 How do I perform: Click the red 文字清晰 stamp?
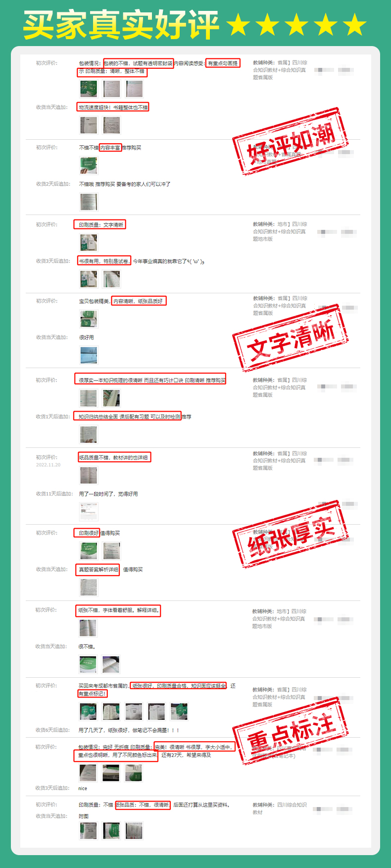(x=291, y=338)
